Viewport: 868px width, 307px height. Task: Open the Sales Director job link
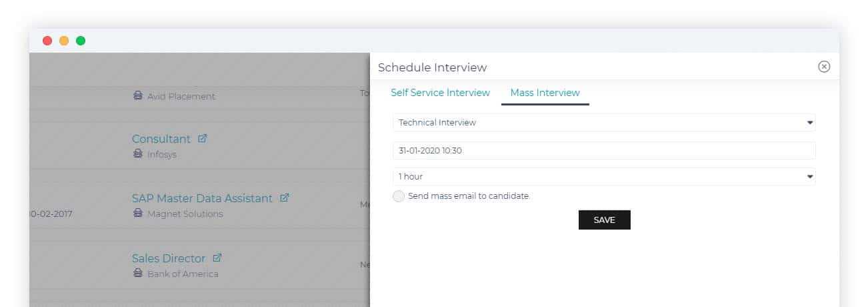(x=169, y=258)
